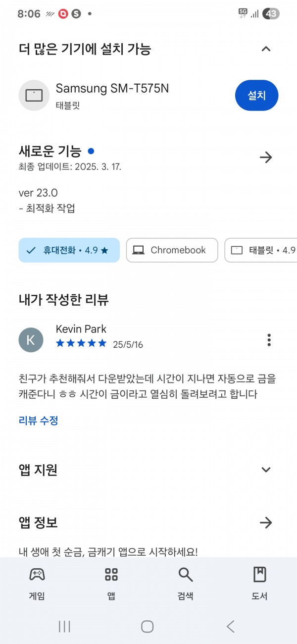Tap the Android back navigation button
This screenshot has height=644, width=297.
pyautogui.click(x=230, y=626)
